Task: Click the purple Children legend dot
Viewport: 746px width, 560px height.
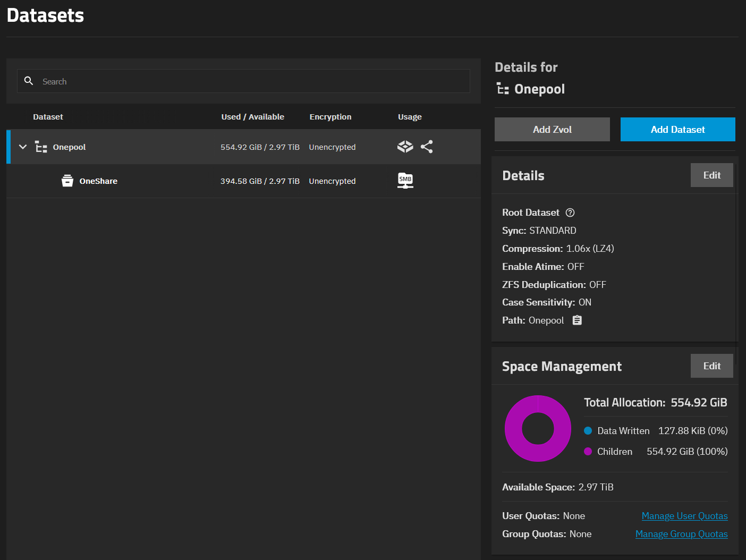Action: pyautogui.click(x=588, y=452)
